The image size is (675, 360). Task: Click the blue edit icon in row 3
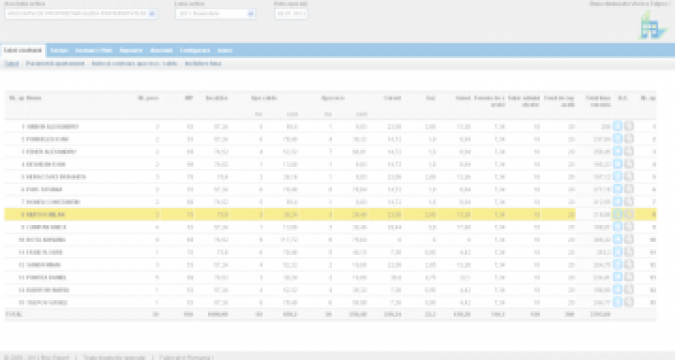(618, 151)
